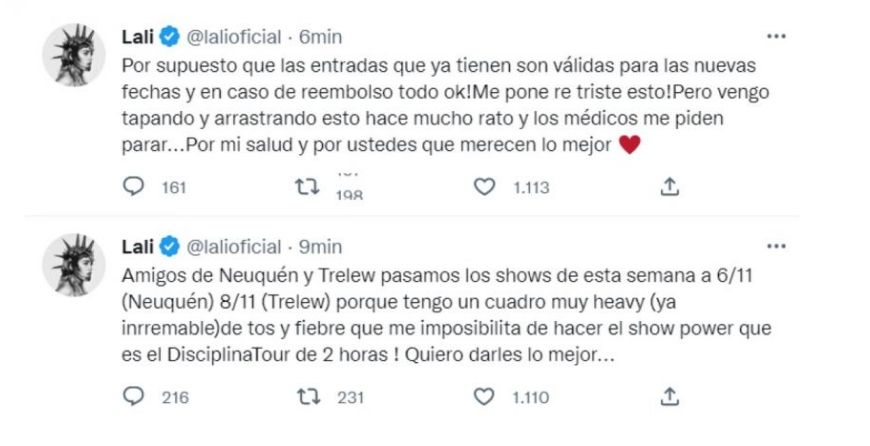Click the verified badge on the second tweet
The height and width of the screenshot is (446, 870).
point(170,246)
